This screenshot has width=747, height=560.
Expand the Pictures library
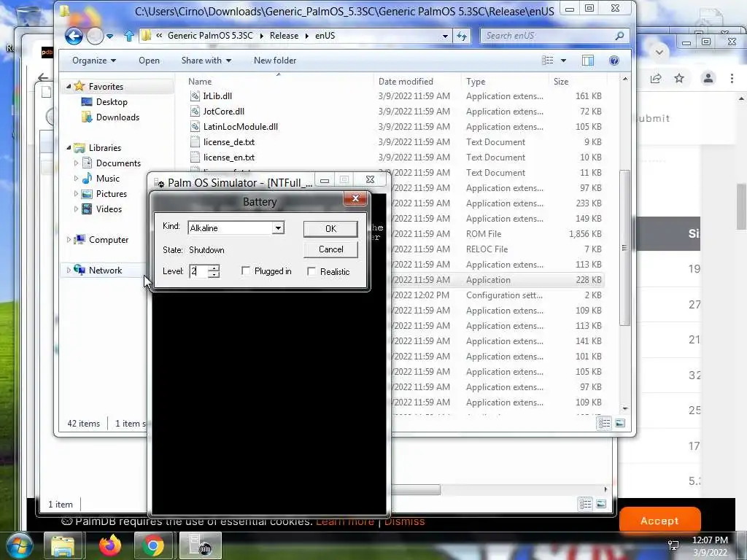tap(76, 193)
